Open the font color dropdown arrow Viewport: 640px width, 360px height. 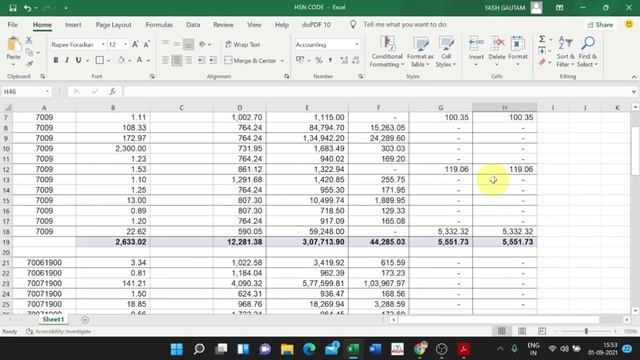(149, 61)
